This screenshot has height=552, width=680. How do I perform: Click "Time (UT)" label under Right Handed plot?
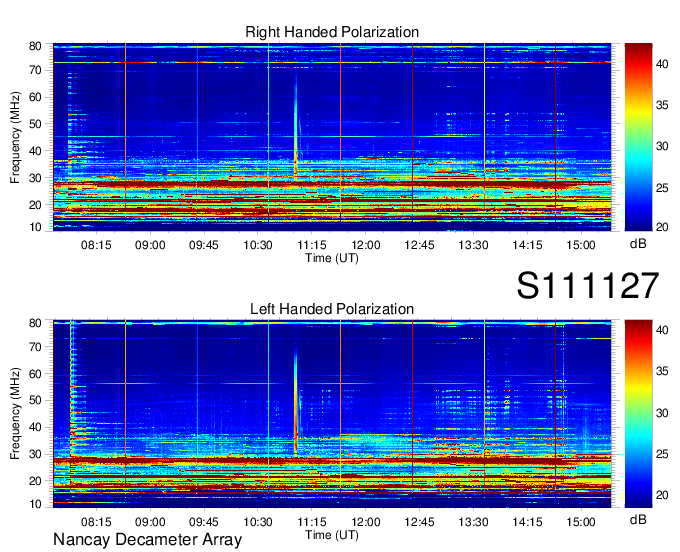tap(332, 258)
